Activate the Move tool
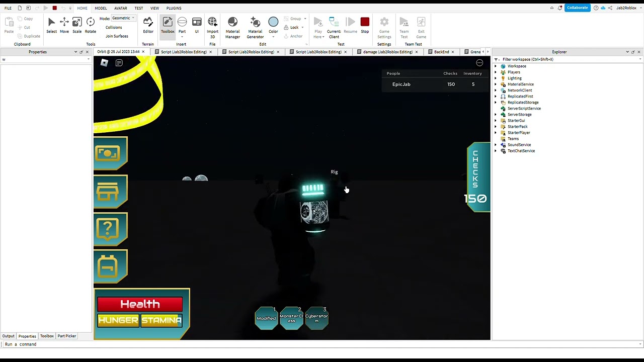Image resolution: width=644 pixels, height=362 pixels. 64,25
